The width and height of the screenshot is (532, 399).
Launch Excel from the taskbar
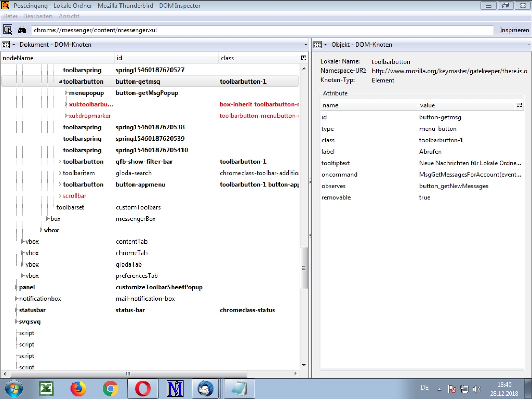click(46, 388)
